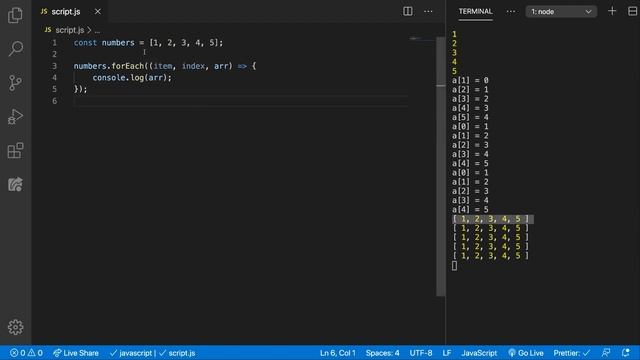The height and width of the screenshot is (360, 640).
Task: Click line number 2 in the gutter
Action: click(55, 54)
